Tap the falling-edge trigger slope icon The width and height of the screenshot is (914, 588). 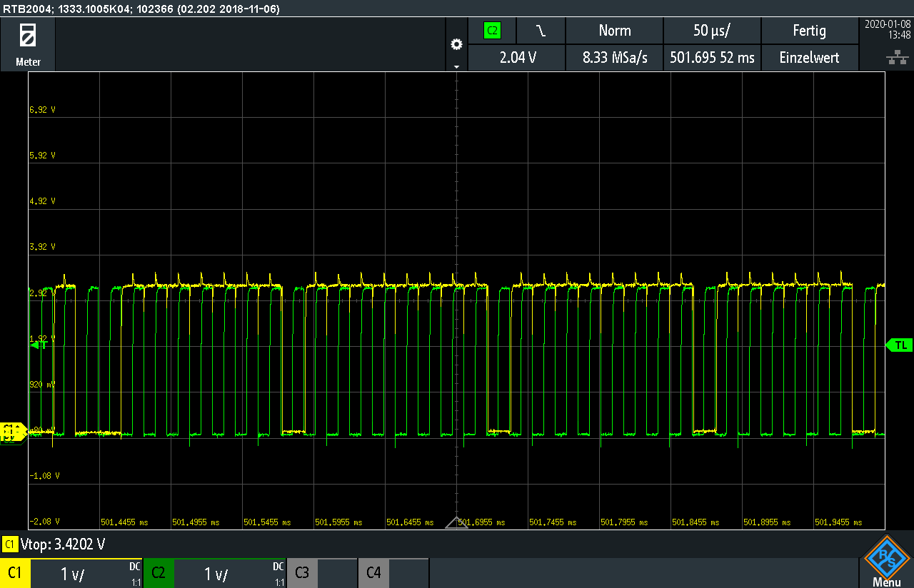(x=541, y=31)
